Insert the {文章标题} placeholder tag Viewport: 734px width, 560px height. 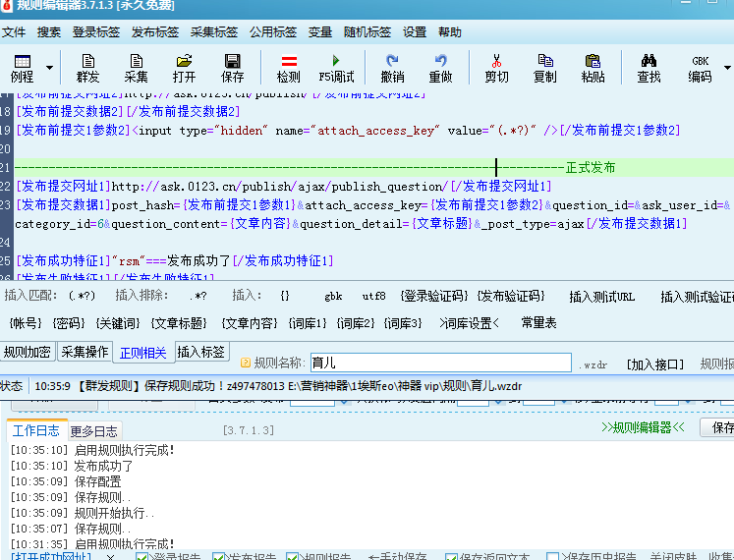point(179,322)
